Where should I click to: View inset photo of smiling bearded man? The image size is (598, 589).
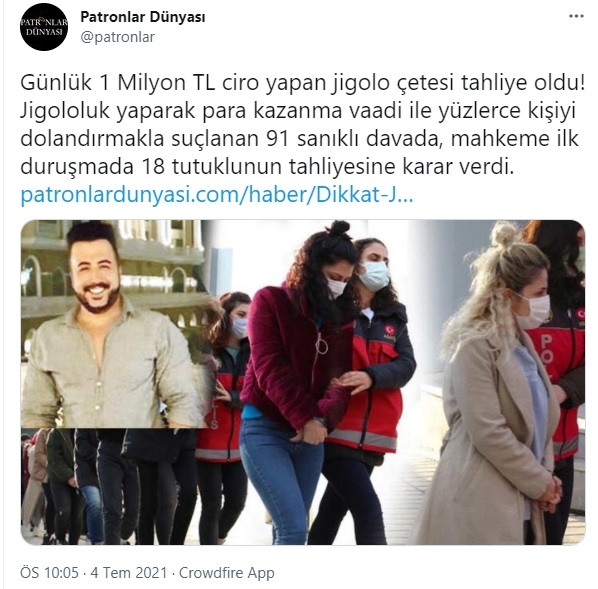tap(113, 323)
